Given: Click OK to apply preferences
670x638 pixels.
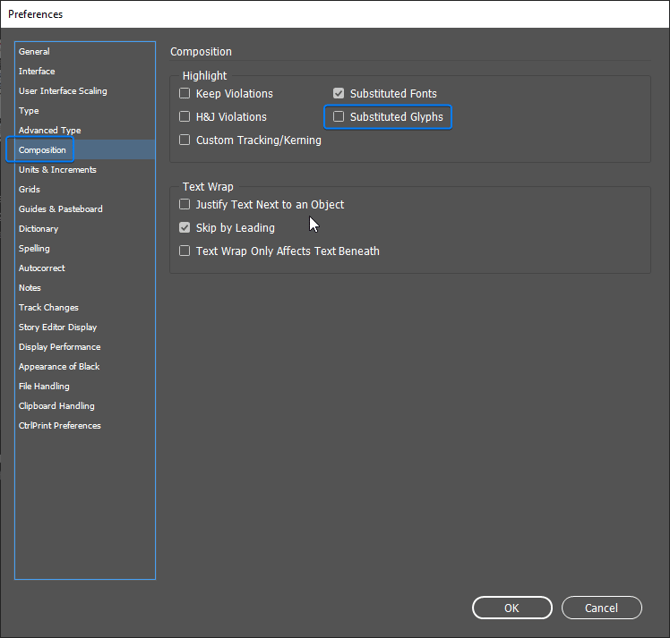Looking at the screenshot, I should (512, 608).
